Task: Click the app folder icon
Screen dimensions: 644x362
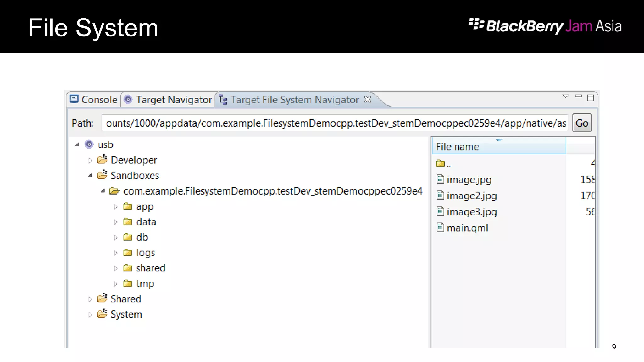Action: (128, 206)
